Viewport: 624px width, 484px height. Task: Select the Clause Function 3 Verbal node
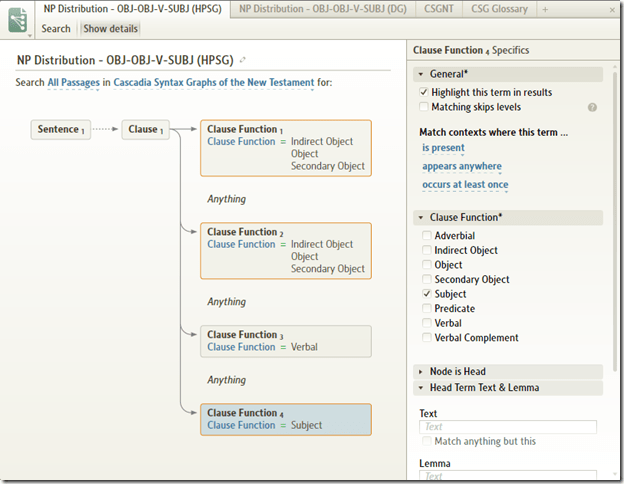(286, 341)
